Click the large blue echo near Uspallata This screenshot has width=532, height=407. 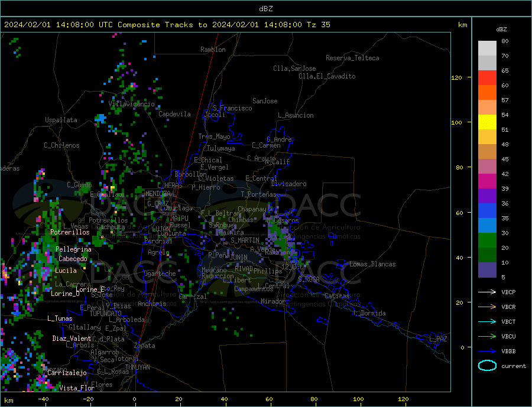click(100, 118)
